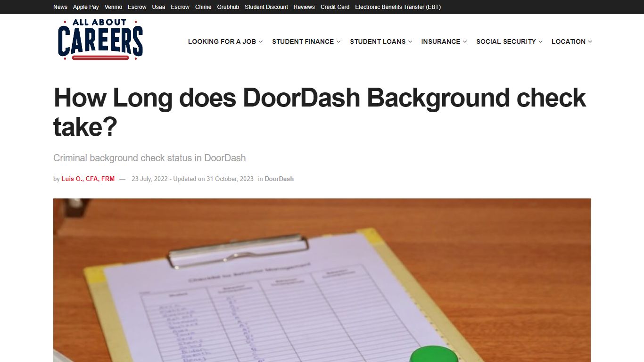Expand the Insurance chevron
This screenshot has width=644, height=362.
click(465, 41)
